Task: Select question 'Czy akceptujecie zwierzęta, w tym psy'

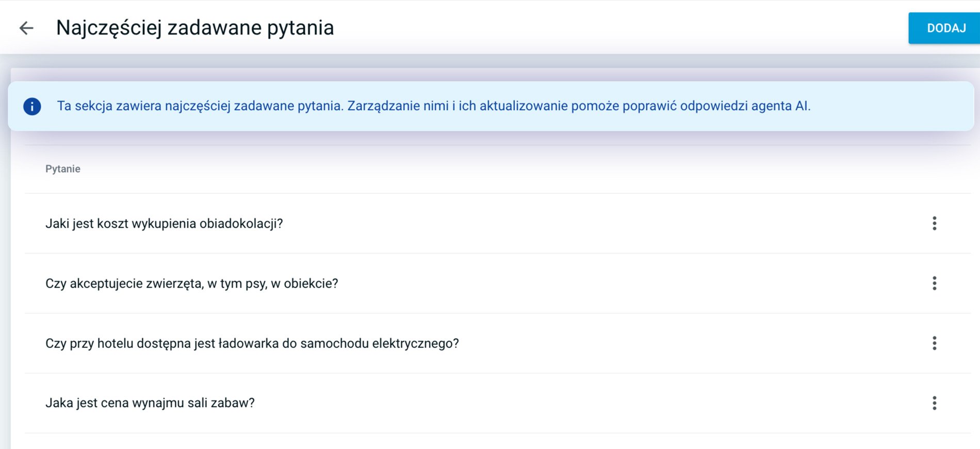Action: tap(192, 284)
